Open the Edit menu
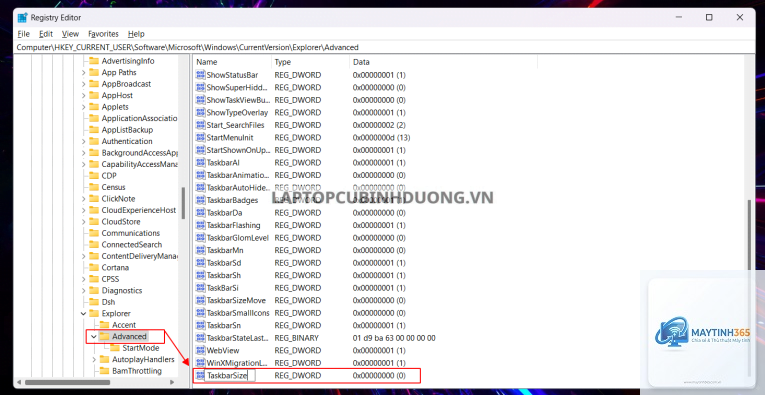Screen dimensions: 765x395 pos(46,34)
